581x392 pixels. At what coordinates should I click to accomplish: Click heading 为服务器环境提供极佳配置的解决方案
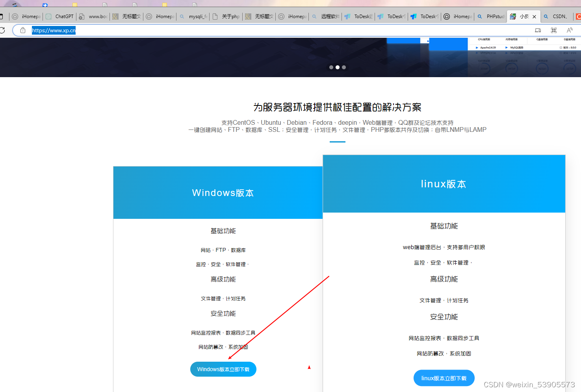(338, 107)
